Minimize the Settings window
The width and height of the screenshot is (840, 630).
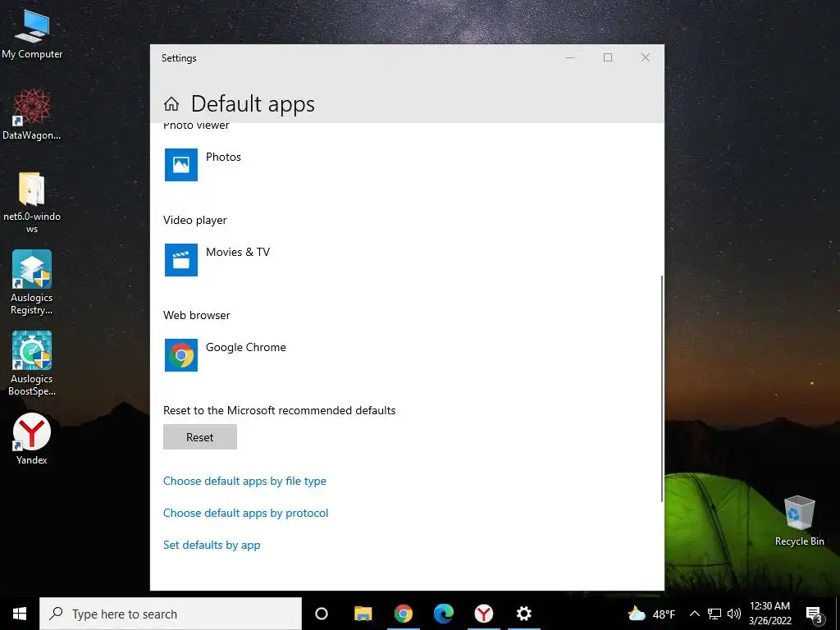coord(570,58)
